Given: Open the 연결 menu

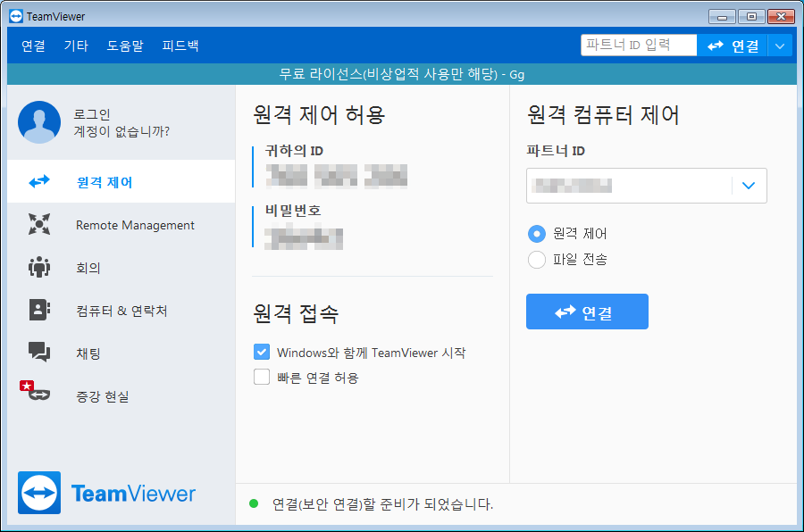Looking at the screenshot, I should tap(33, 46).
